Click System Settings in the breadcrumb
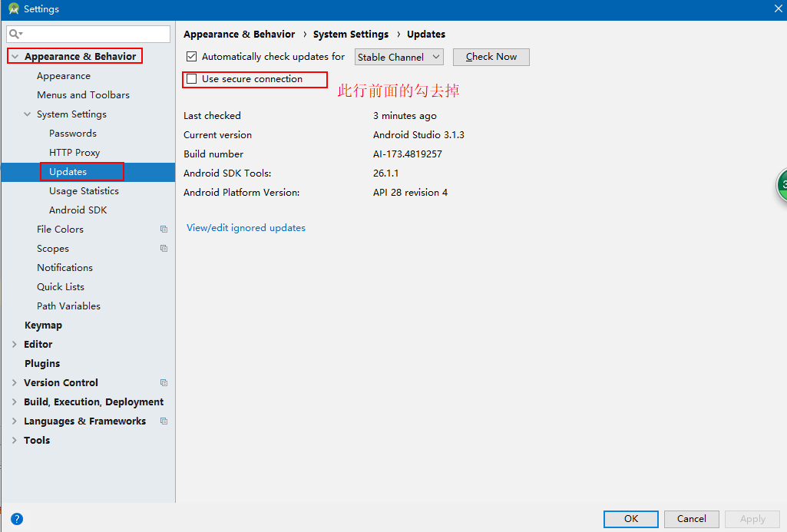Screen dimensions: 787x532 [x=351, y=34]
